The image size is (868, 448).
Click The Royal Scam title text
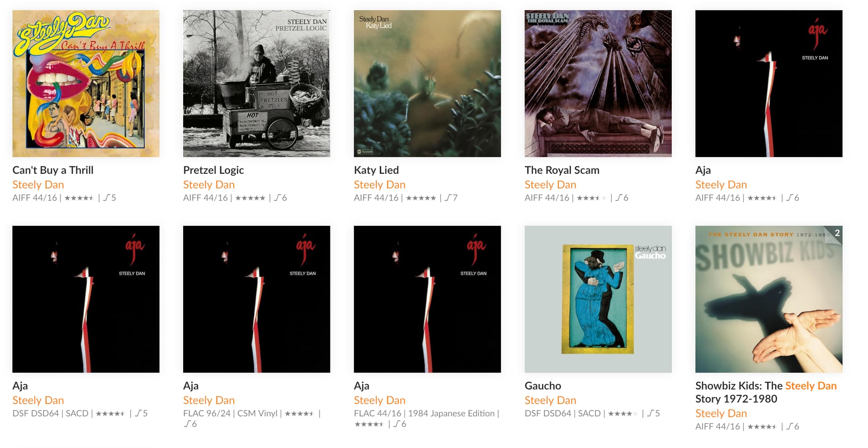click(x=562, y=170)
